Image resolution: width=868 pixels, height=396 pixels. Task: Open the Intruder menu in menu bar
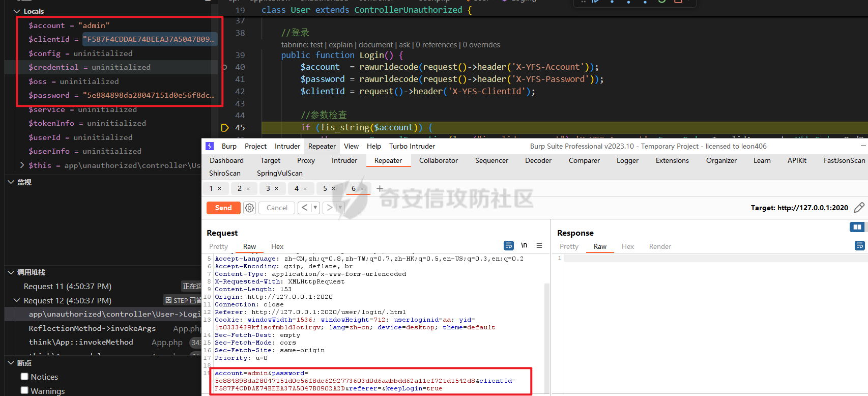[x=287, y=146]
